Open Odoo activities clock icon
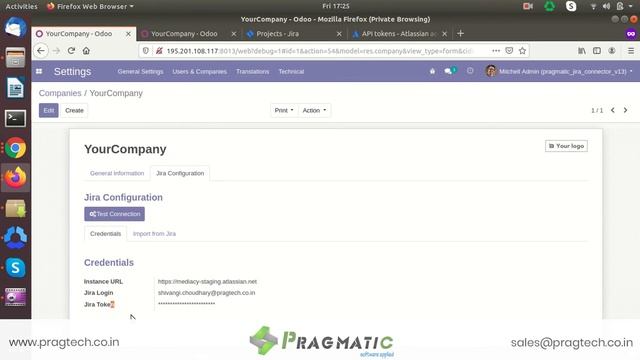Image resolution: width=640 pixels, height=360 pixels. (x=470, y=71)
